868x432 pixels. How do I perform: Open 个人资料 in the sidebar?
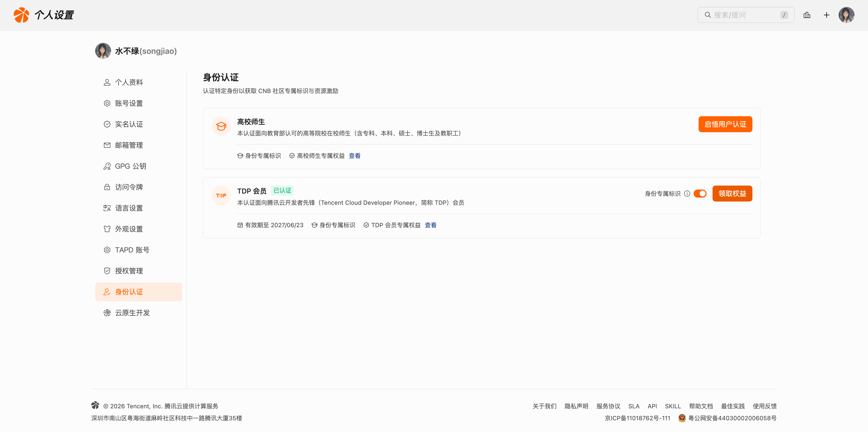click(x=139, y=82)
